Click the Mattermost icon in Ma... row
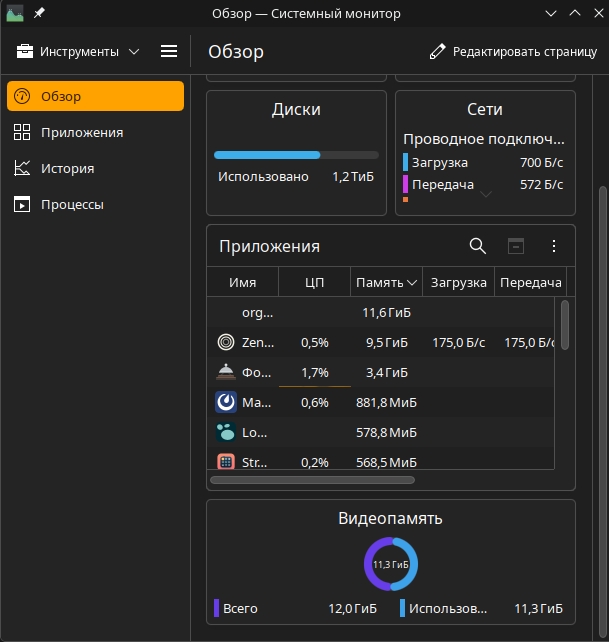This screenshot has width=609, height=642. (226, 402)
